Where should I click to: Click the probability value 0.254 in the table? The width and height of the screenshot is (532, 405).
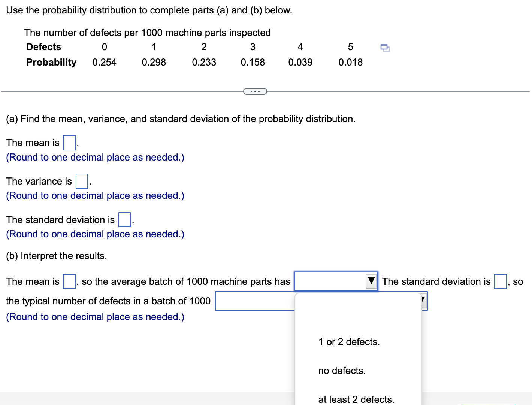[104, 62]
